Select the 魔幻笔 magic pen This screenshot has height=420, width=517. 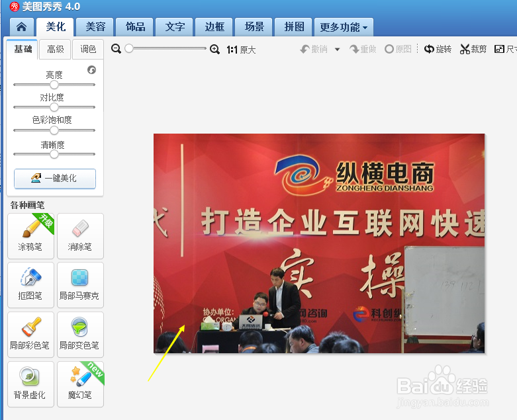click(x=80, y=384)
